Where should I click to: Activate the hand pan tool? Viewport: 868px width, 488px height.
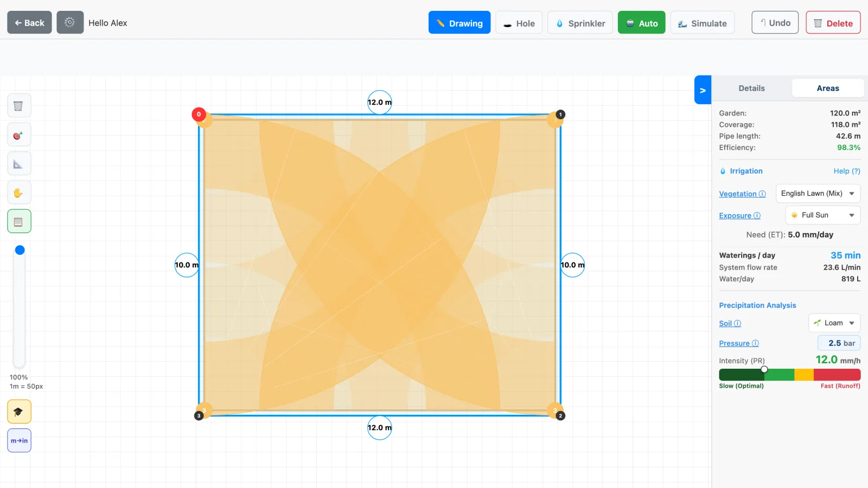19,192
